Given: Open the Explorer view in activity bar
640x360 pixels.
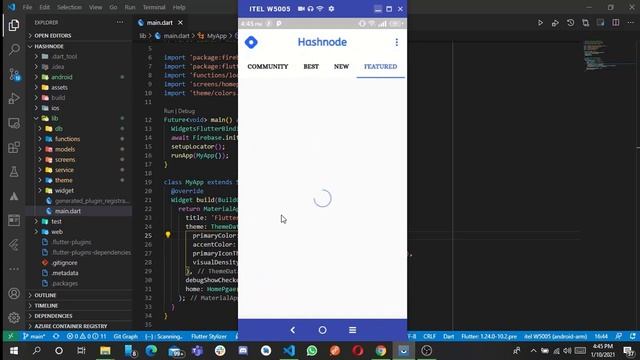Looking at the screenshot, I should (14, 25).
